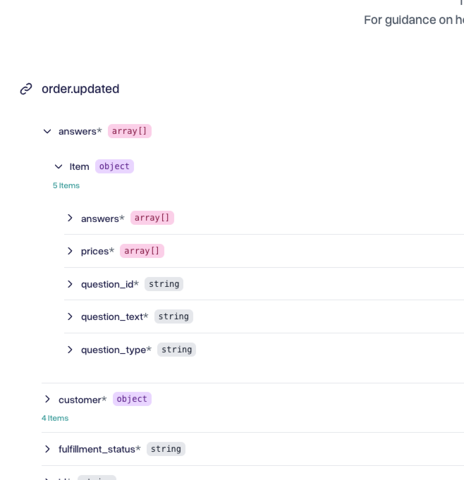Expand the customer object chevron
The height and width of the screenshot is (480, 464).
click(47, 399)
